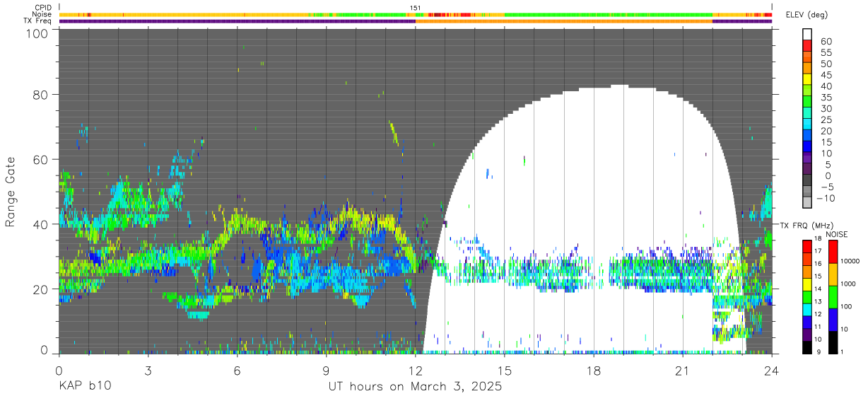Click the "UT hours on March 3, 2025" axis title
Screen dimensions: 868x401
click(415, 387)
